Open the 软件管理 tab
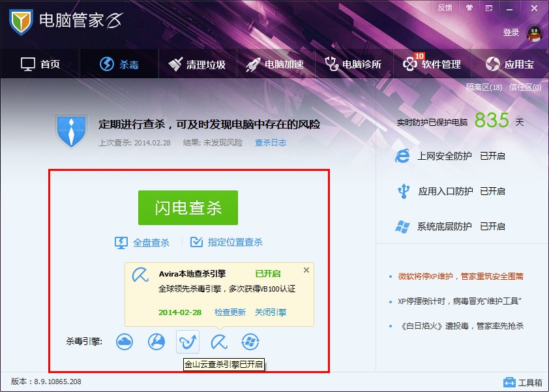The image size is (549, 392). [432, 64]
